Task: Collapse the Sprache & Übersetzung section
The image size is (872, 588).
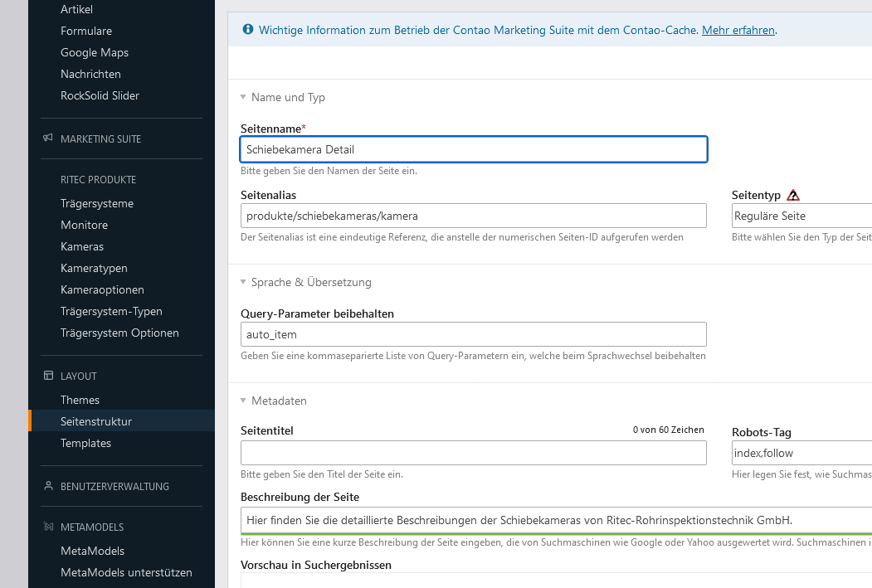Action: 243,282
